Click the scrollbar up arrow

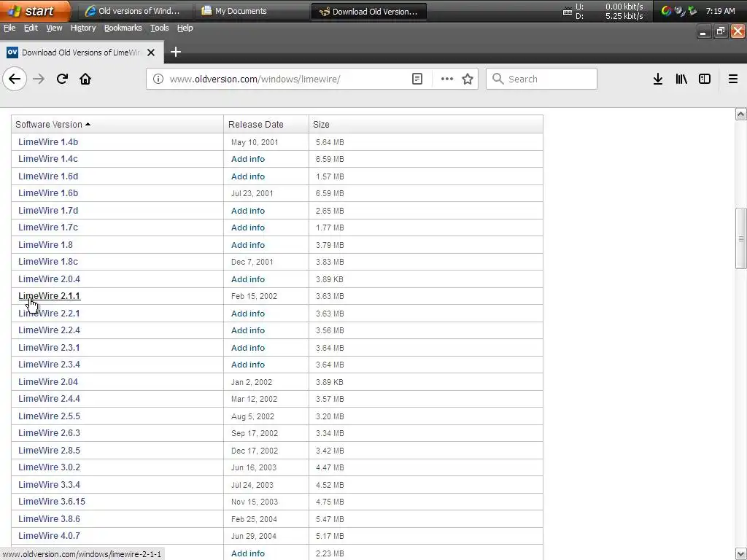click(740, 114)
